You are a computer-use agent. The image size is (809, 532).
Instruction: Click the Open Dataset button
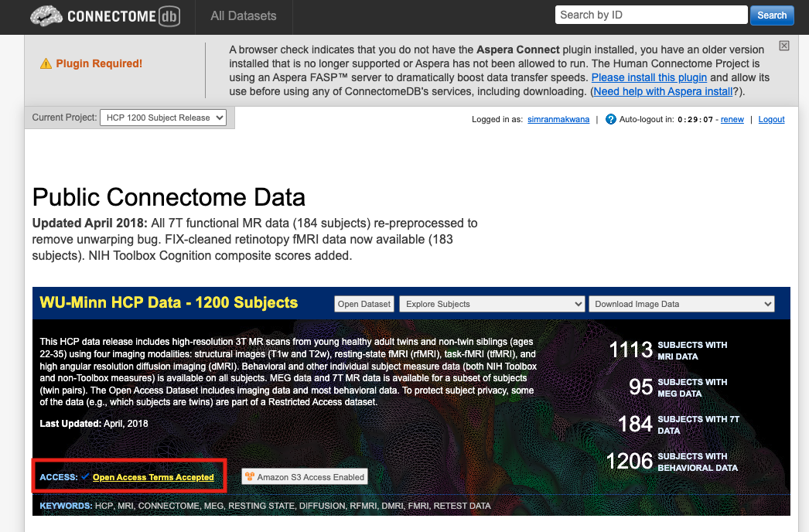(364, 304)
